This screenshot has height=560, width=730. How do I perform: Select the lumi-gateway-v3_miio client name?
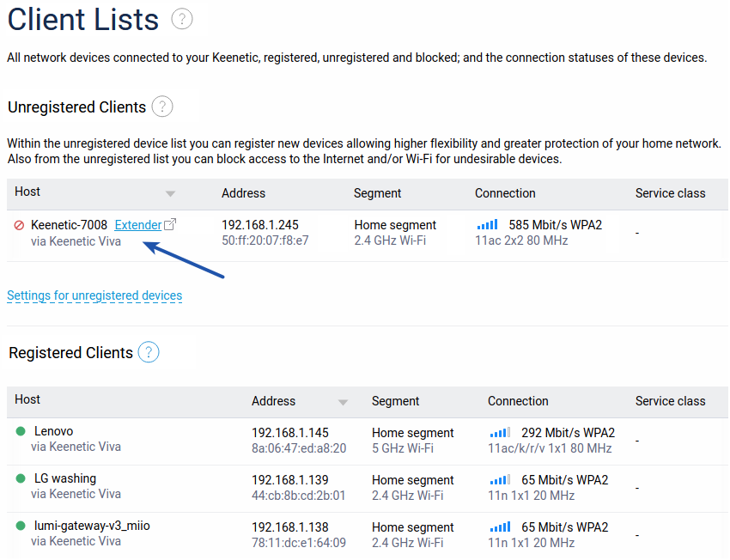coord(92,526)
